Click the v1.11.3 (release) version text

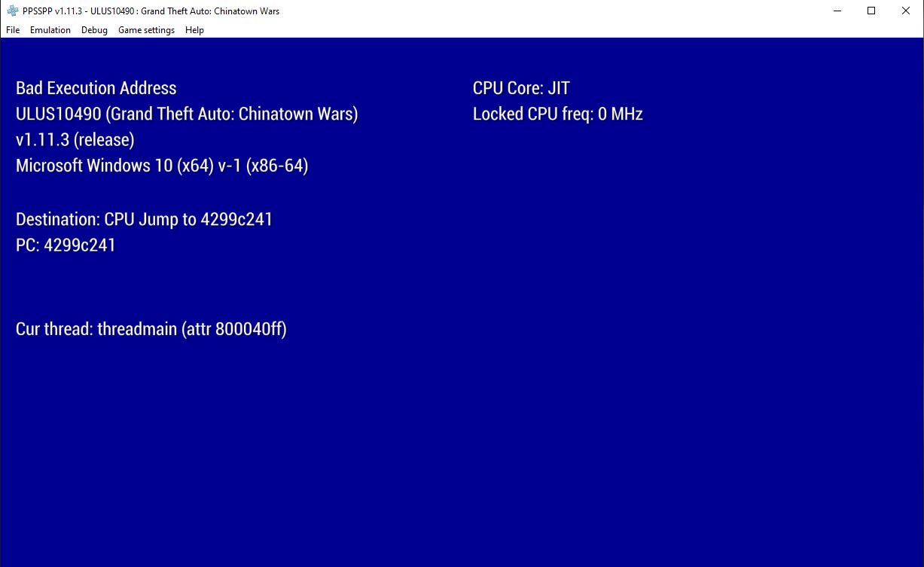tap(75, 140)
